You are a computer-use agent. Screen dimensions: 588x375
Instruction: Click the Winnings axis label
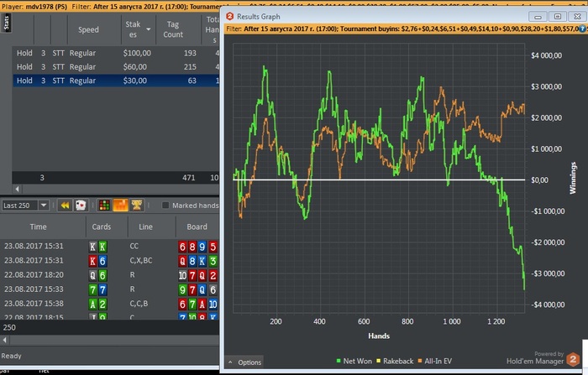pyautogui.click(x=573, y=178)
